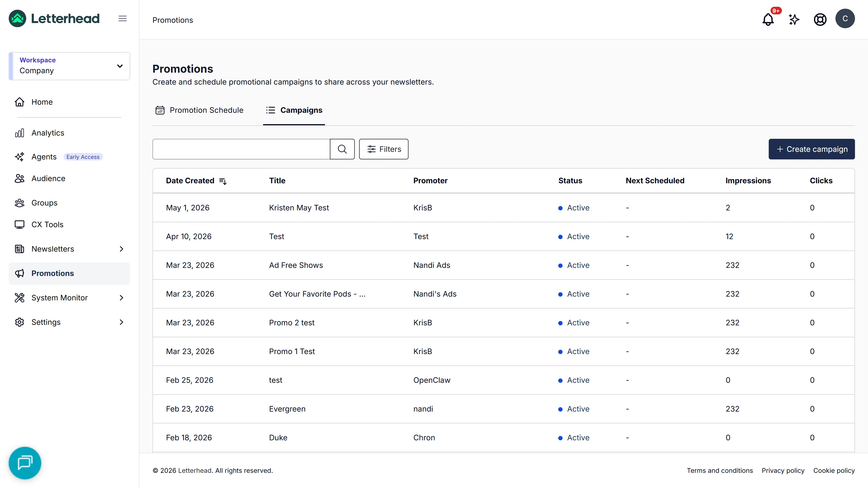This screenshot has height=488, width=868.
Task: Switch to Promotion Schedule tab
Action: 199,110
